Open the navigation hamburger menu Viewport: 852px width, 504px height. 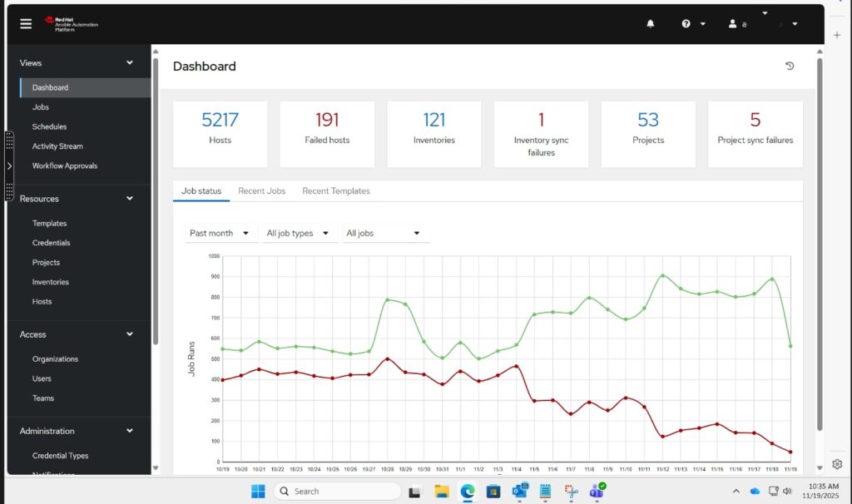[25, 23]
